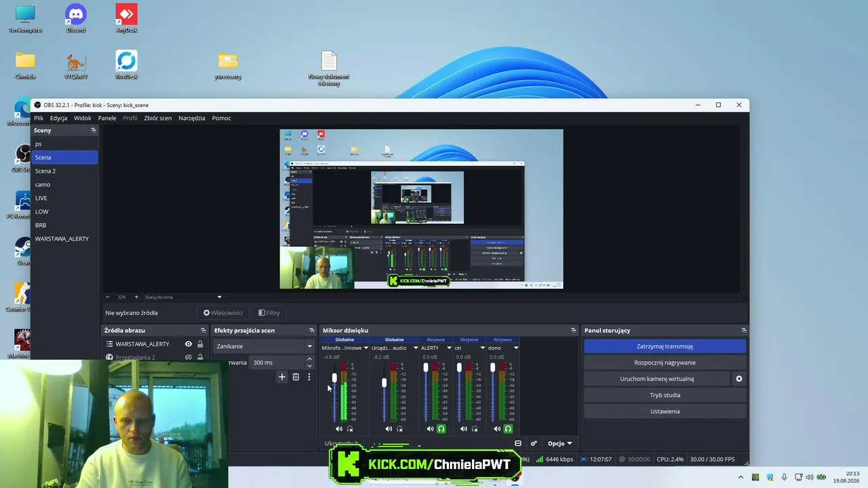Screen dimensions: 868x488
Task: Toggle audio monitoring for Mikrofon liniowe channel
Action: [x=350, y=428]
